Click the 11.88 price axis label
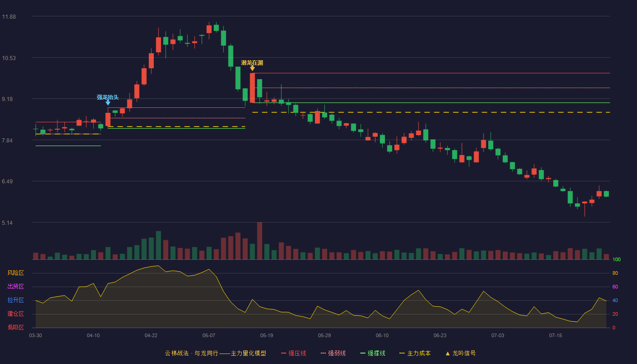 (x=9, y=17)
